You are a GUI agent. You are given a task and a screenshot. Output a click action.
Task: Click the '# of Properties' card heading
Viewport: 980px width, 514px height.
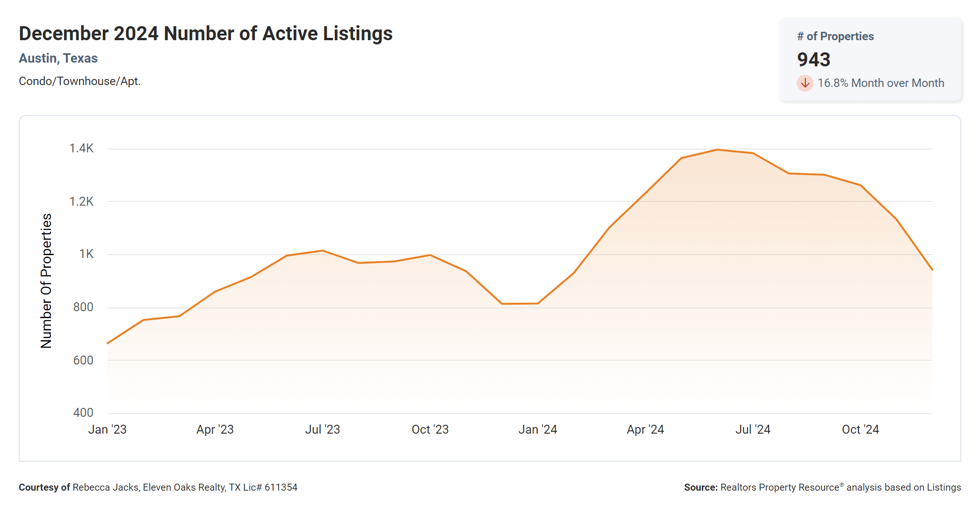coord(835,36)
